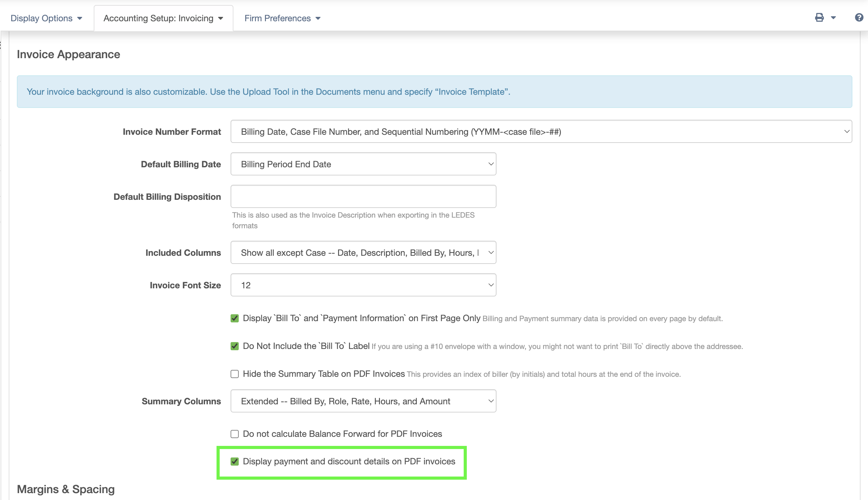Viewport: 868px width, 500px height.
Task: Click the Billing and Payment summary hint text
Action: pyautogui.click(x=602, y=319)
